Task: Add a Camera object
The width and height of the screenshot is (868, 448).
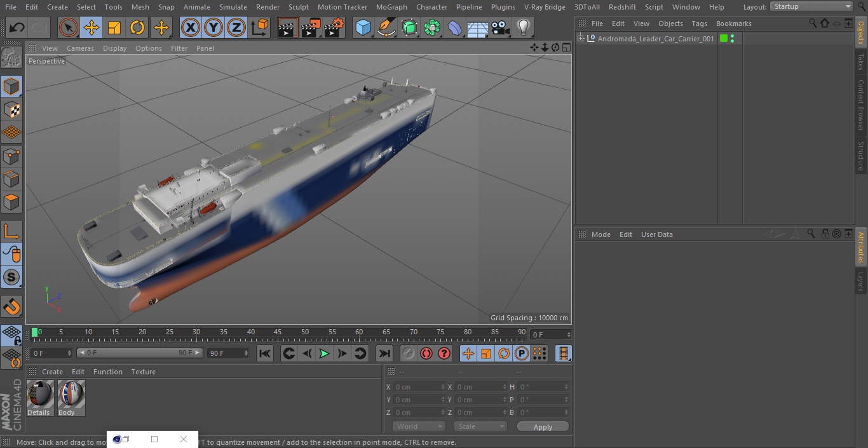Action: (x=501, y=27)
